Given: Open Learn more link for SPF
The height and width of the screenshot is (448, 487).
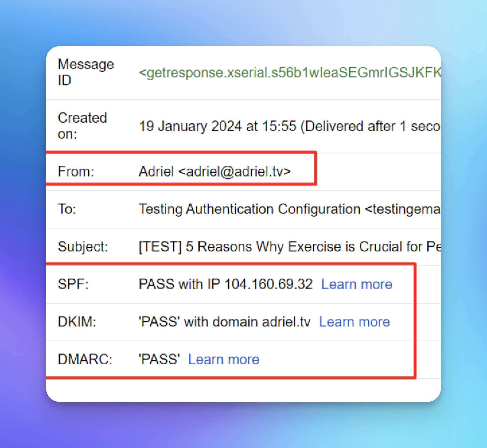Looking at the screenshot, I should pos(357,284).
